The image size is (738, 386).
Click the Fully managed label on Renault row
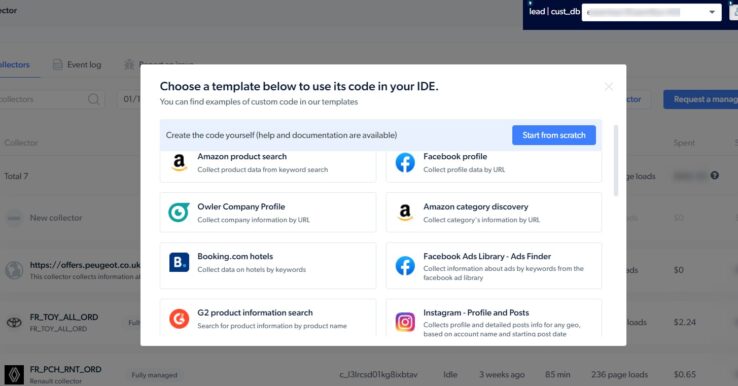(x=154, y=375)
